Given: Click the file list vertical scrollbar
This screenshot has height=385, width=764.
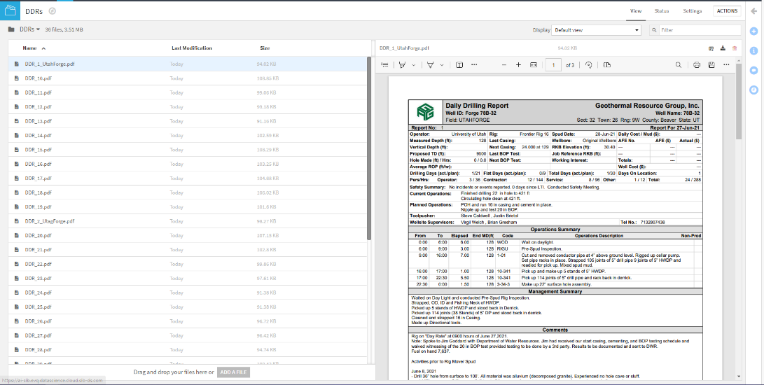Looking at the screenshot, I should click(369, 149).
